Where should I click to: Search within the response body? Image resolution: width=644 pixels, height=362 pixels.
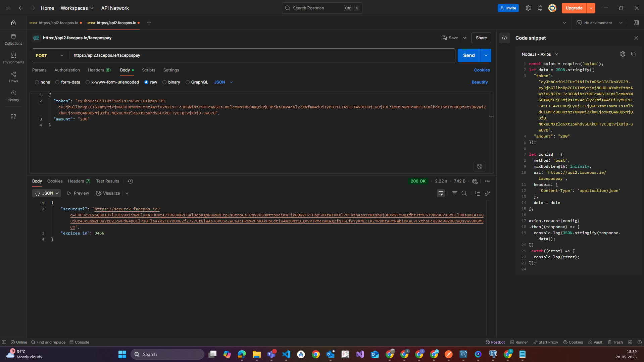coord(464,193)
